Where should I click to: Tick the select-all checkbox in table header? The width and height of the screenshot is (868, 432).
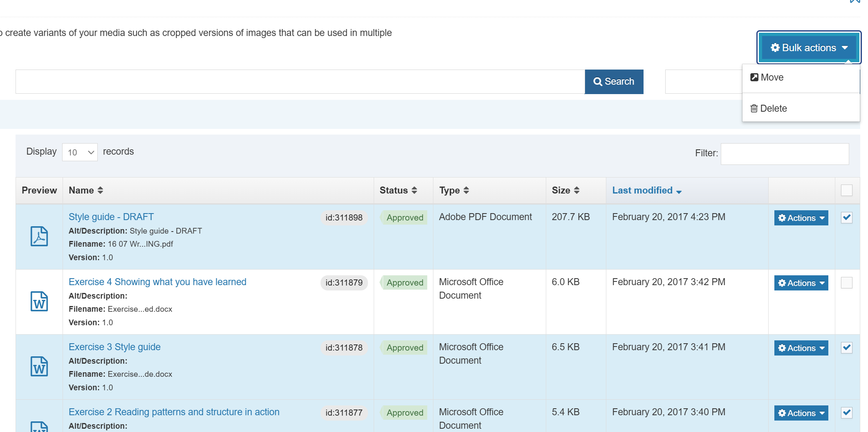[x=846, y=190]
